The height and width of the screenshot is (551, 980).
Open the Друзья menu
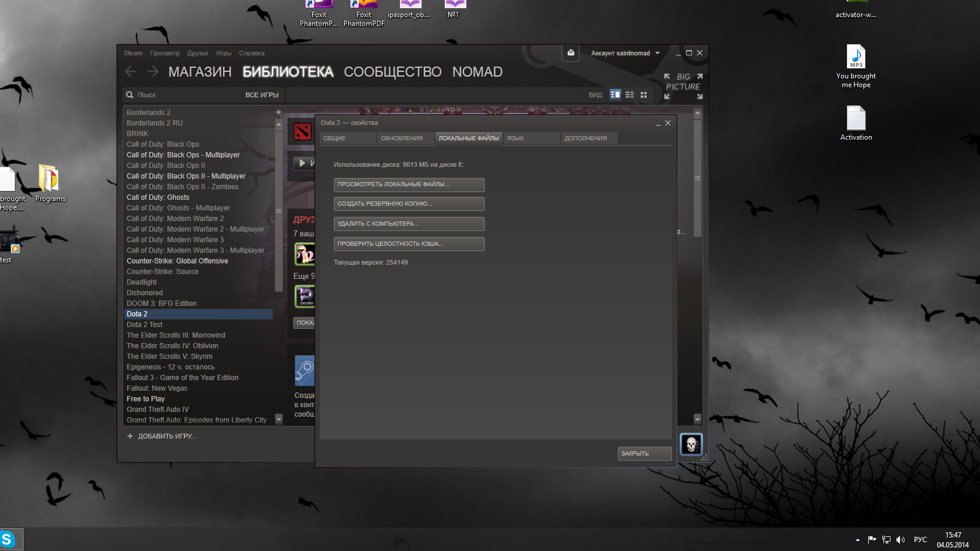coord(198,53)
